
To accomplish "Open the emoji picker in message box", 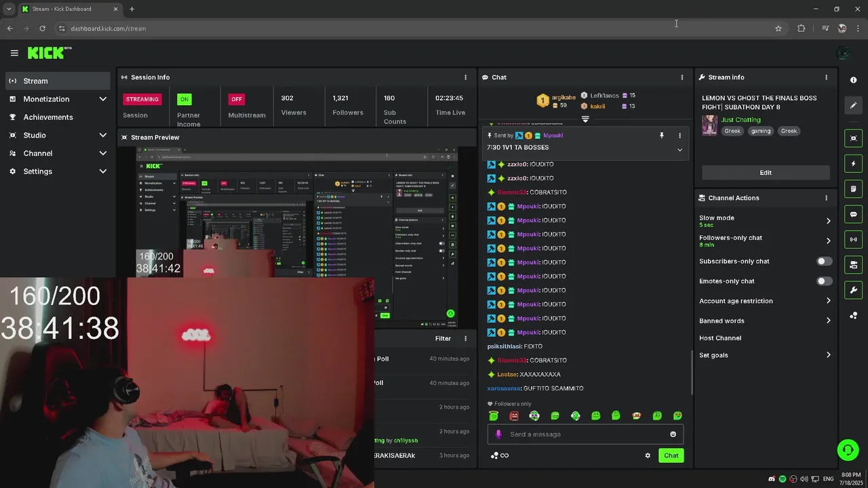I will pyautogui.click(x=673, y=434).
